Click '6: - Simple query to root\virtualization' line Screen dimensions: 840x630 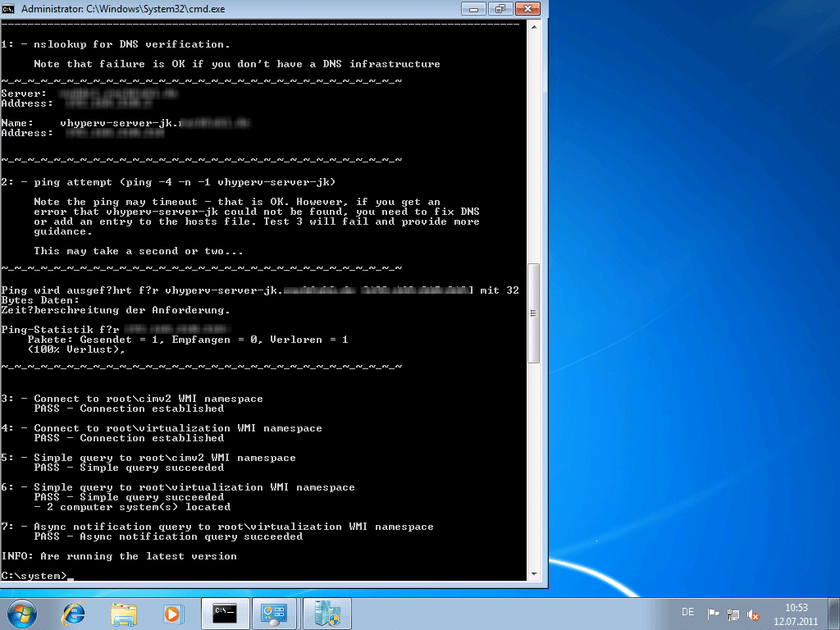tap(178, 487)
